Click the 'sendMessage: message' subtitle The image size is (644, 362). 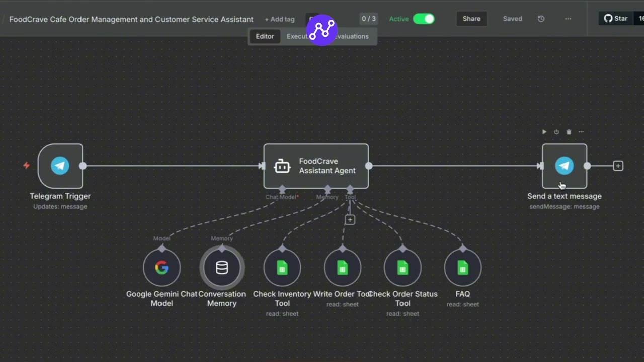[x=565, y=207]
